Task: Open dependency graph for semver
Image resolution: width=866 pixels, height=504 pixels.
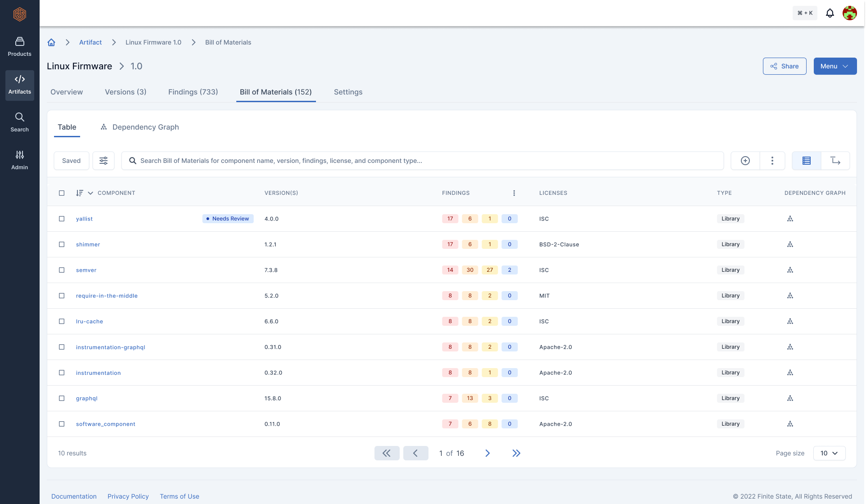Action: (x=790, y=270)
